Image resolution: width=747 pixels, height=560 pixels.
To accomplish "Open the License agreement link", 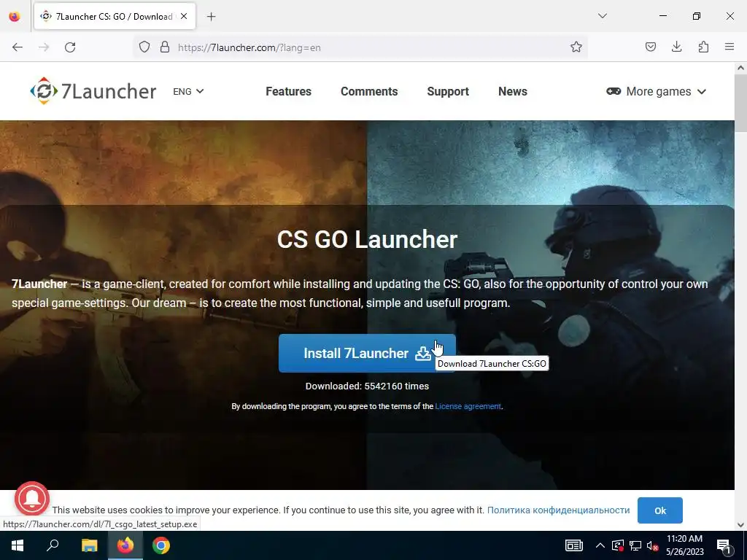I will coord(468,406).
